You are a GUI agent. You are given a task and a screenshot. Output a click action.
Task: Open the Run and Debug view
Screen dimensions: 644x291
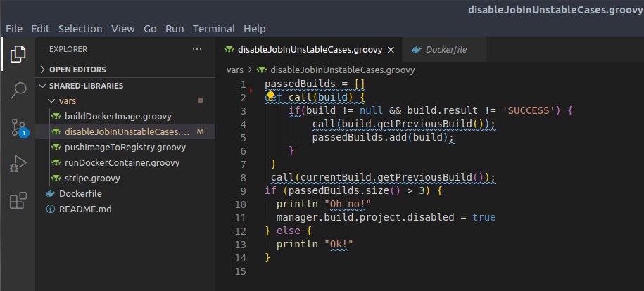pos(18,164)
